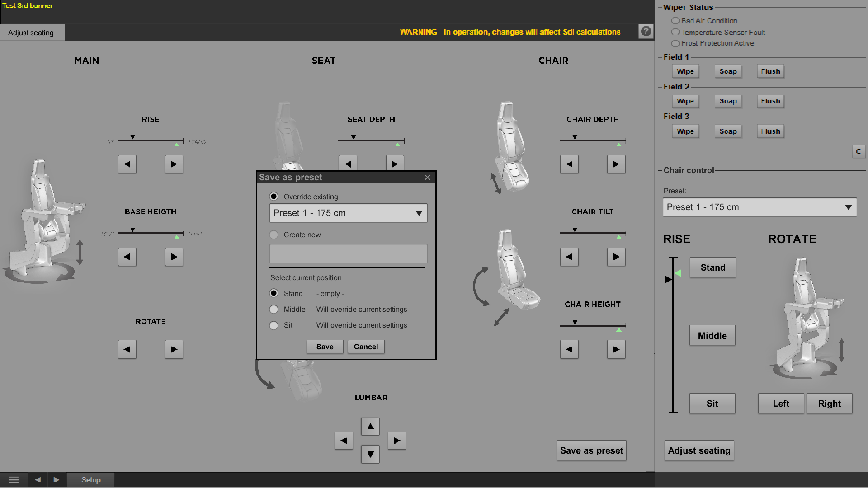Click the small C button
Screen dimensions: 868x488
(859, 151)
